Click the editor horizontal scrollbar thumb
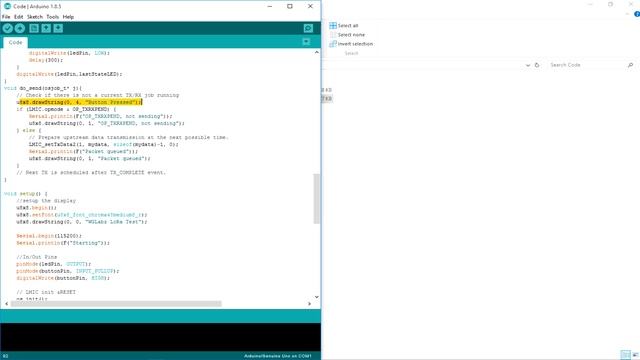The image size is (640, 360). [116, 304]
